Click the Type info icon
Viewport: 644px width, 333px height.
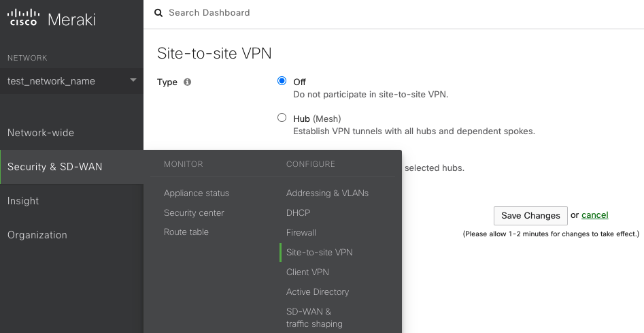pos(188,82)
